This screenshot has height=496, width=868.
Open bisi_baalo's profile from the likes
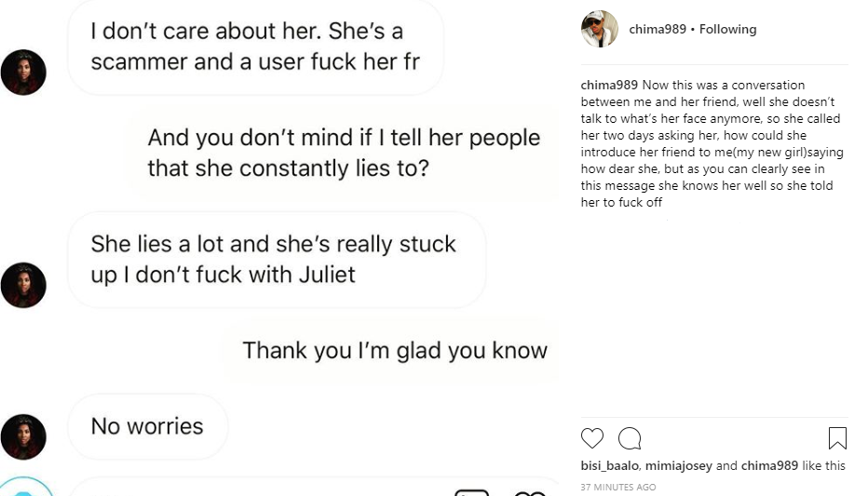pyautogui.click(x=609, y=466)
